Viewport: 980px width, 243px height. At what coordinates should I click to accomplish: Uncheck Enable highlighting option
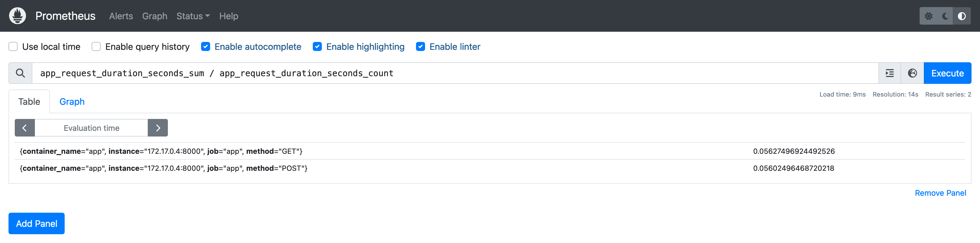coord(317,47)
